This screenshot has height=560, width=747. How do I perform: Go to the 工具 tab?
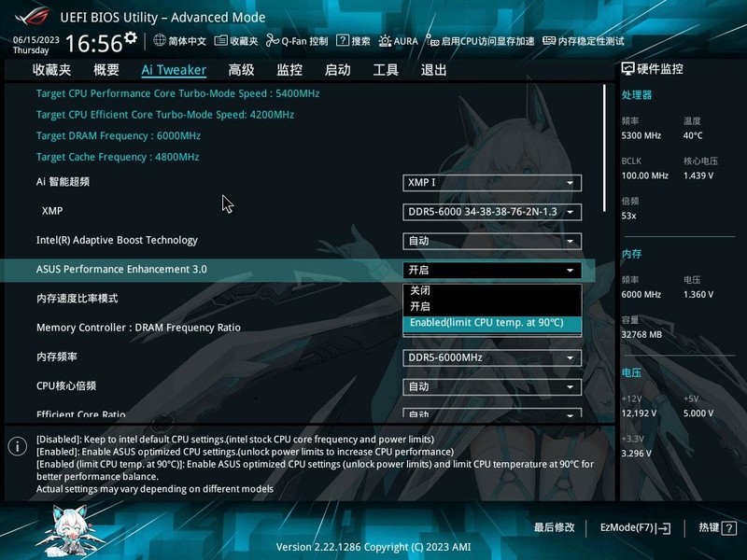(x=386, y=70)
